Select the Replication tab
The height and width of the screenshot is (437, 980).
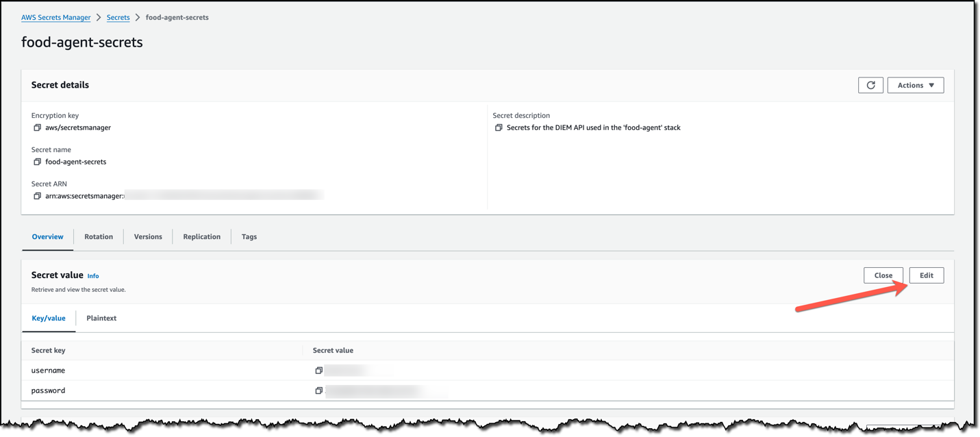click(201, 236)
